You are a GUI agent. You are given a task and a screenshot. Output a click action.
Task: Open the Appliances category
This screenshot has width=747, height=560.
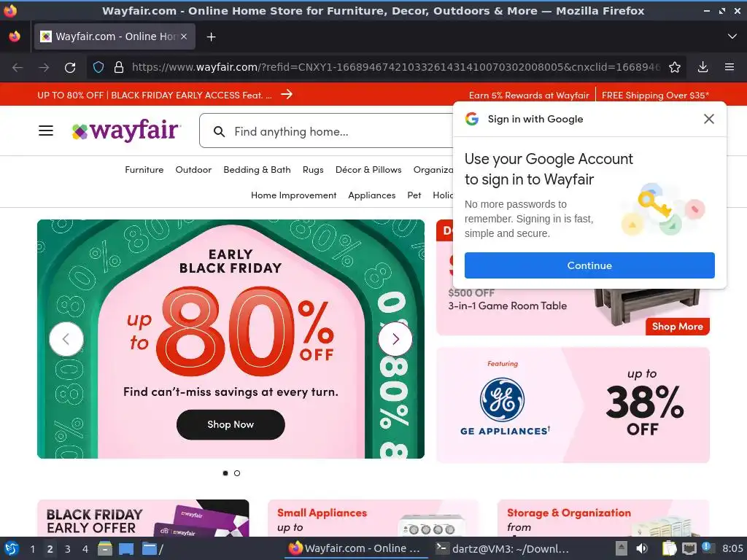[371, 195]
